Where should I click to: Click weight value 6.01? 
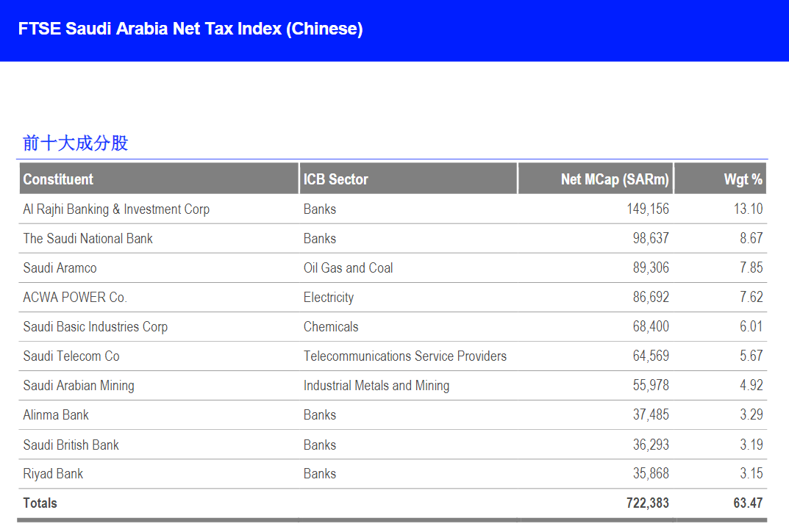(x=751, y=327)
